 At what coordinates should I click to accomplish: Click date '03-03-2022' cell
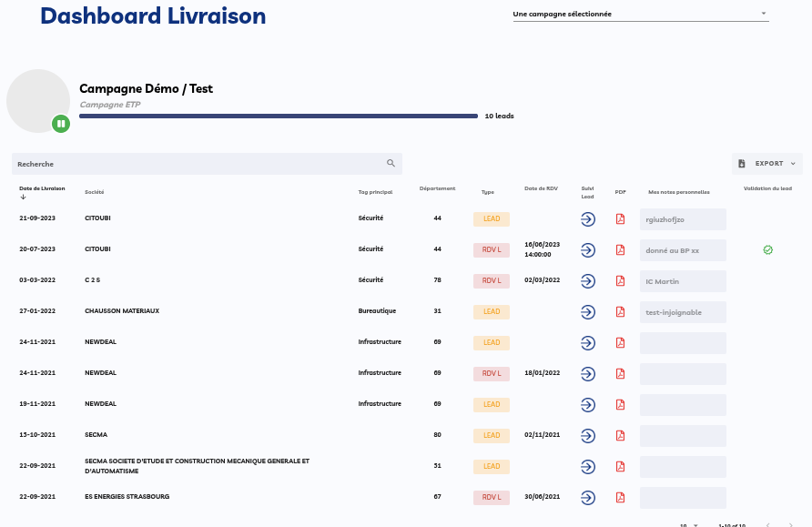(x=37, y=280)
